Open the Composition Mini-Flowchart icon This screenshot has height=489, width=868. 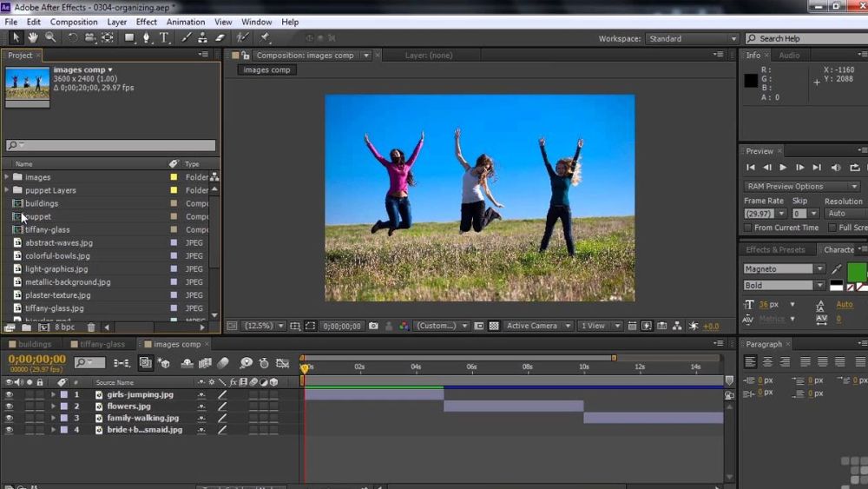(x=122, y=363)
